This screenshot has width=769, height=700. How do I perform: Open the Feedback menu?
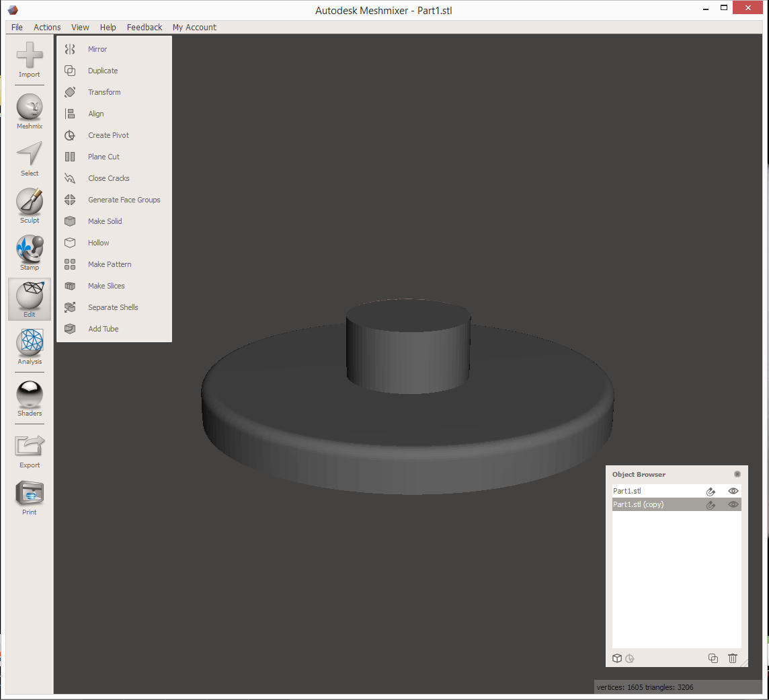tap(144, 28)
